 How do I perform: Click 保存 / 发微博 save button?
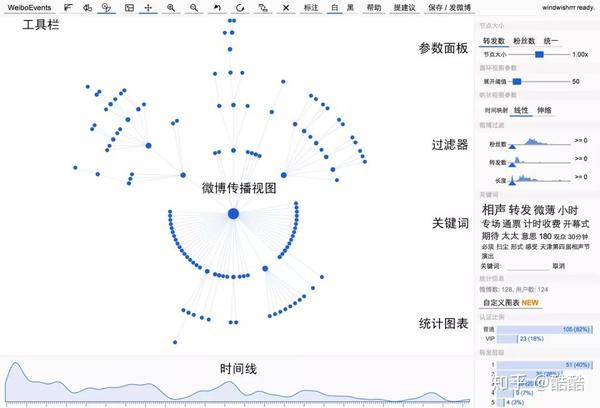449,7
